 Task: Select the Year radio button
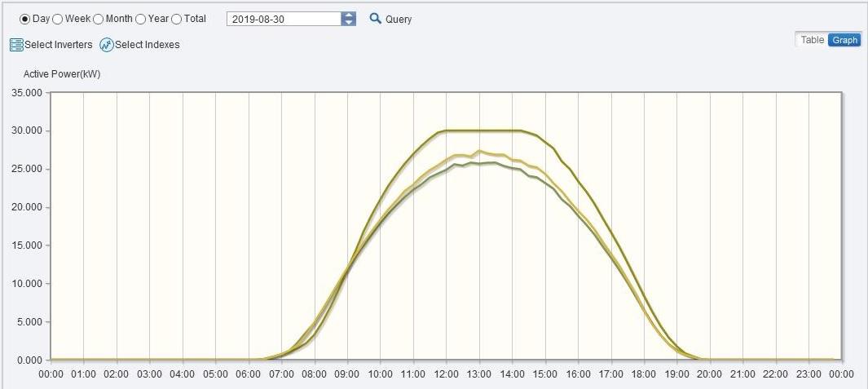click(x=141, y=19)
